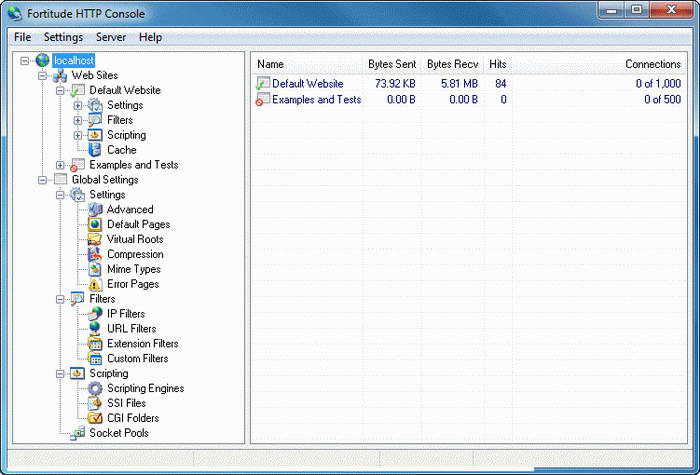Click the Examples and Tests icon in list pane
This screenshot has height=475, width=700.
262,99
